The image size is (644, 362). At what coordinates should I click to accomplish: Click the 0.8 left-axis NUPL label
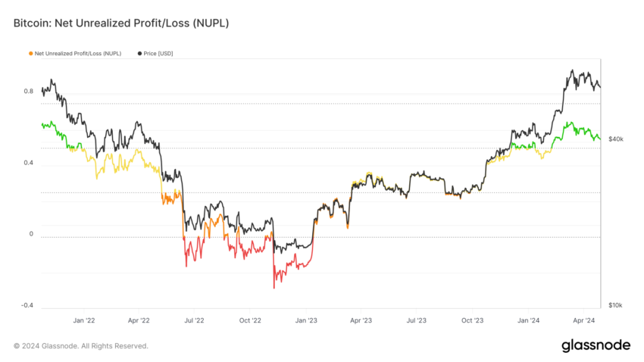tap(28, 91)
